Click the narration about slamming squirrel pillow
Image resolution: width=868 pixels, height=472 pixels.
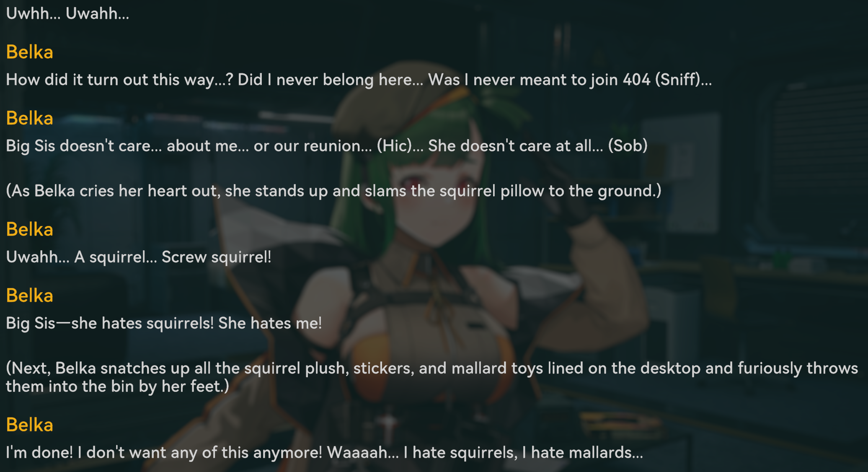333,191
